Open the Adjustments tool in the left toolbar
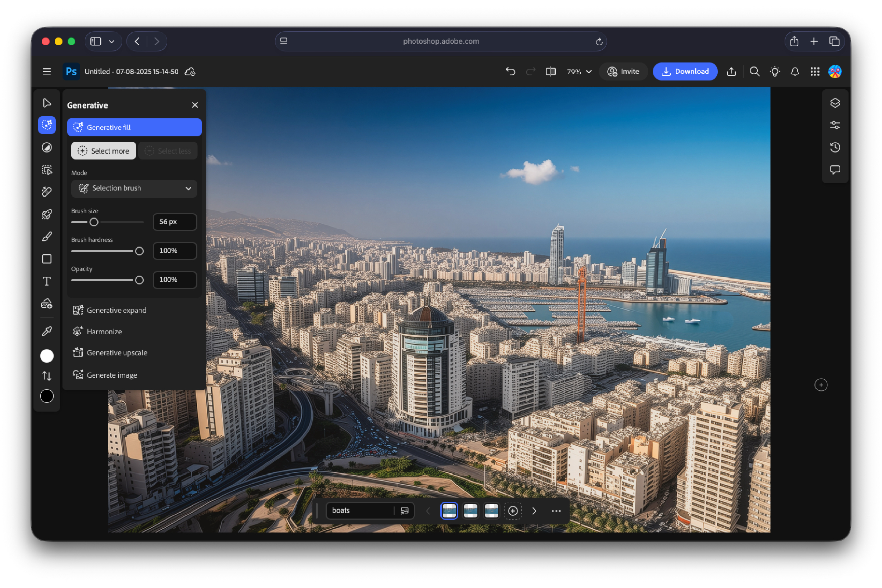The width and height of the screenshot is (882, 588). click(47, 148)
